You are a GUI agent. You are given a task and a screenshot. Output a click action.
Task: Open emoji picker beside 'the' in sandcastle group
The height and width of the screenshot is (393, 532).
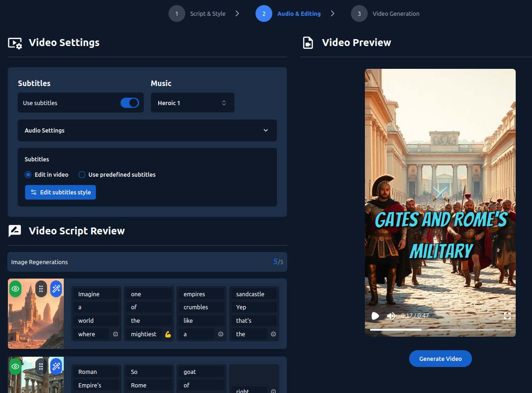pyautogui.click(x=273, y=334)
